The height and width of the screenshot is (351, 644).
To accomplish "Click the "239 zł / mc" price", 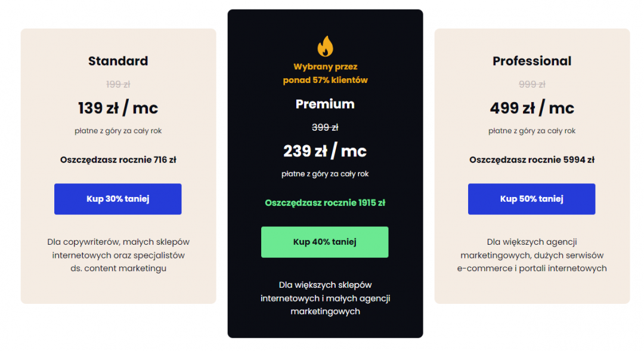I will pos(325,151).
